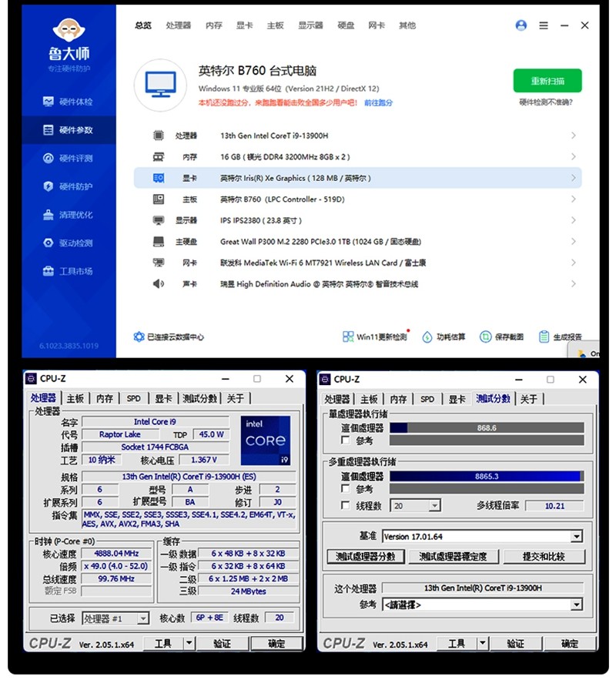The image size is (616, 690).
Task: Click 測試處理器分數 bench CPU button
Action: pos(366,557)
